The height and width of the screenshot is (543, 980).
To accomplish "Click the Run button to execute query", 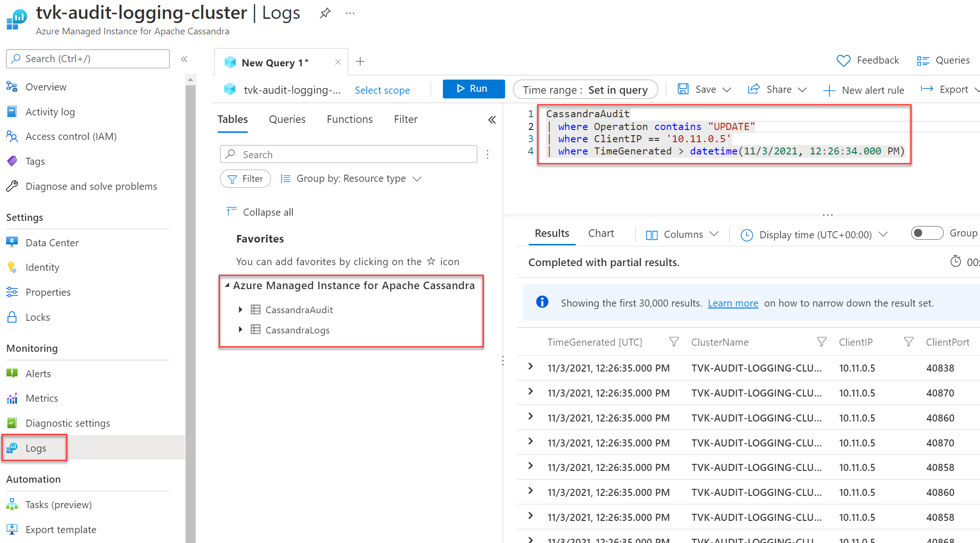I will point(472,89).
